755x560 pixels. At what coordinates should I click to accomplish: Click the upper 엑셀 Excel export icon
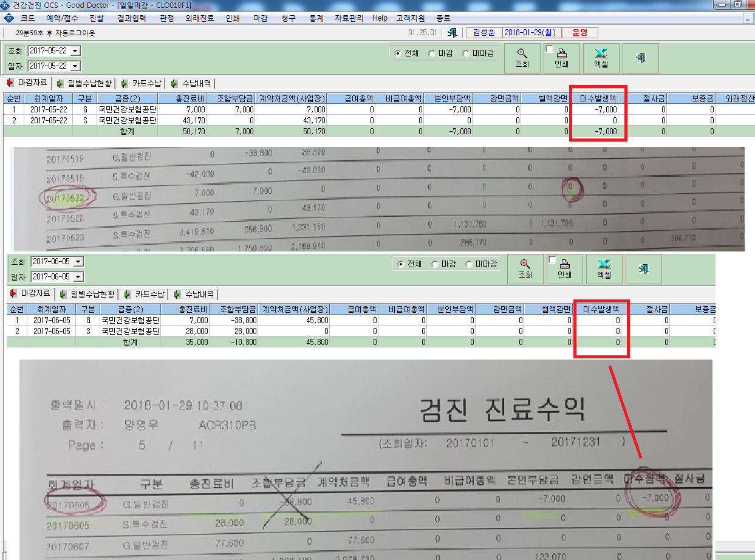pyautogui.click(x=601, y=58)
